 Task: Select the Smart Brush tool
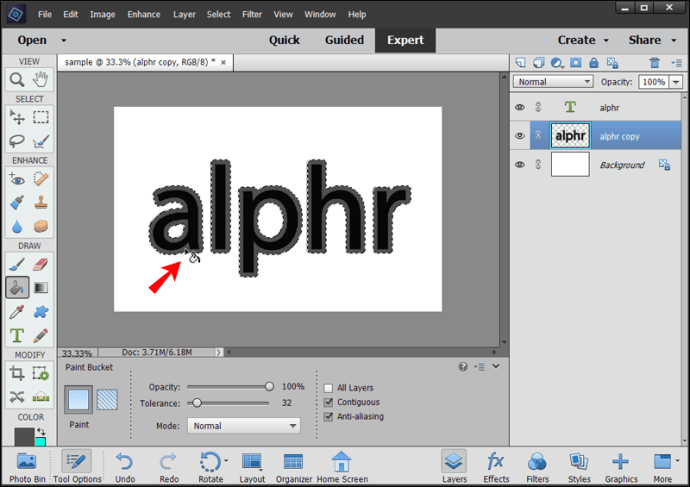click(17, 203)
